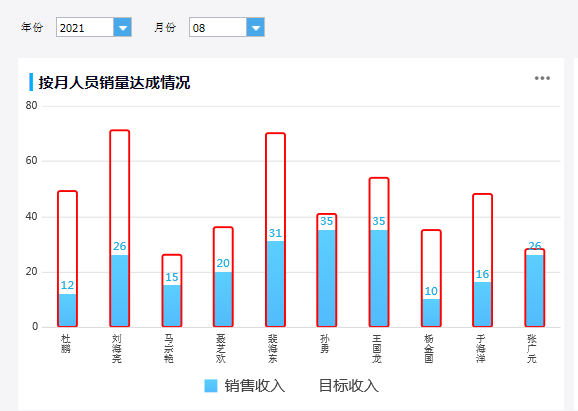The width and height of the screenshot is (578, 411).
Task: Click the y-axis value 0
Action: (35, 326)
